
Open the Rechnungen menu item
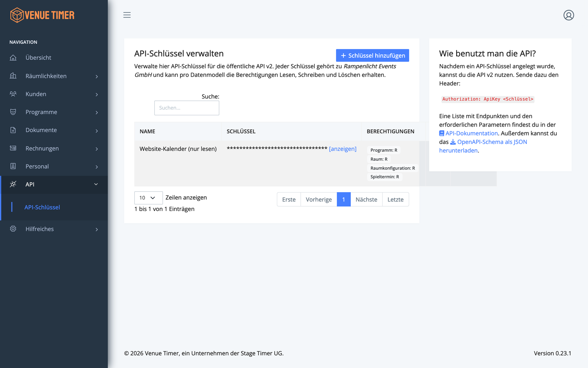click(54, 148)
